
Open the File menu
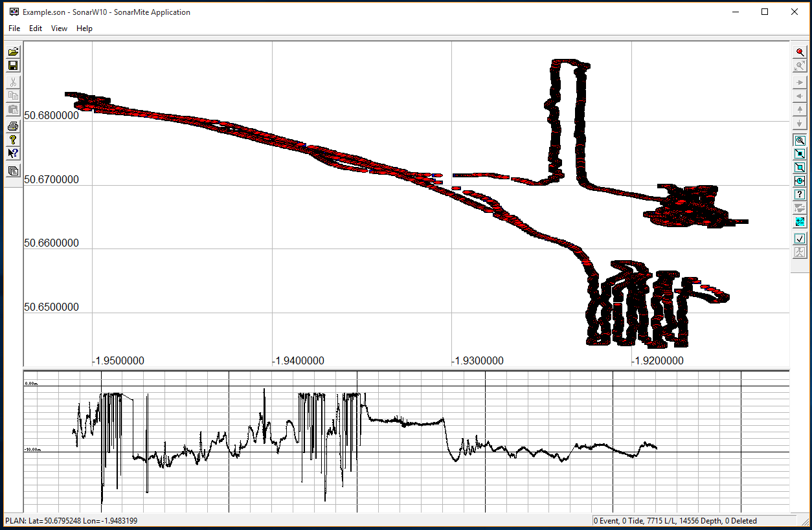[x=14, y=28]
